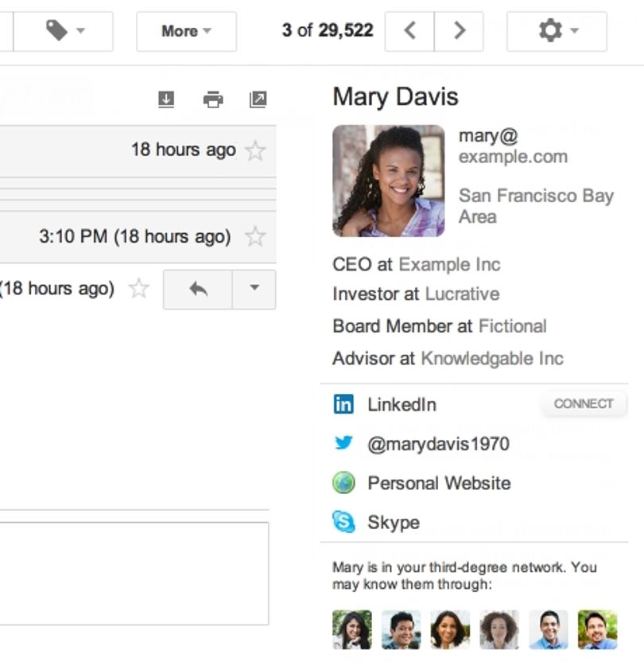Click the reply arrow button
The width and height of the screenshot is (644, 662).
(198, 290)
